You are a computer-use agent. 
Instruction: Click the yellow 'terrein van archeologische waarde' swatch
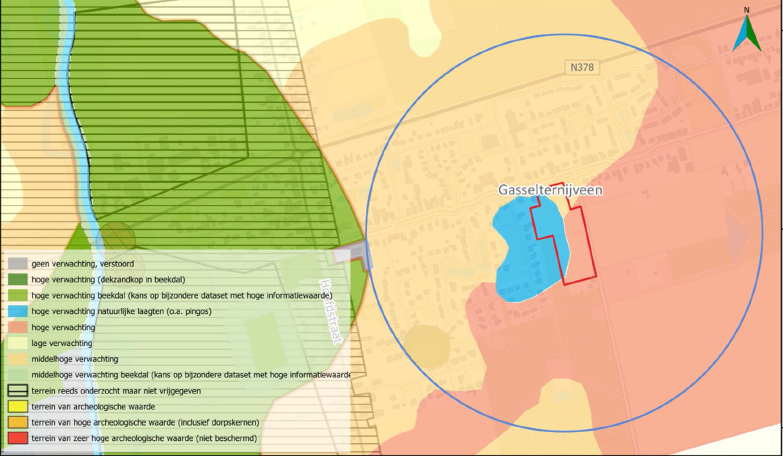(x=16, y=407)
